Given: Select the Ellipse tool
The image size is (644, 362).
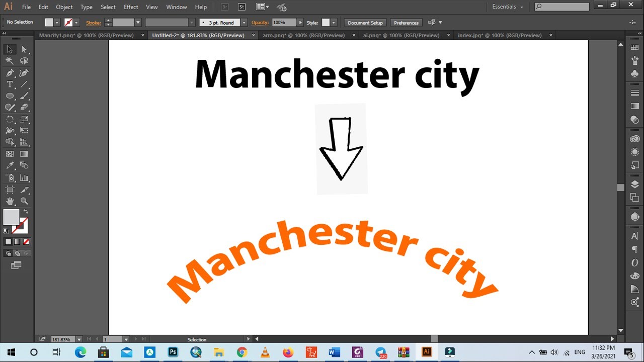Looking at the screenshot, I should pyautogui.click(x=10, y=96).
